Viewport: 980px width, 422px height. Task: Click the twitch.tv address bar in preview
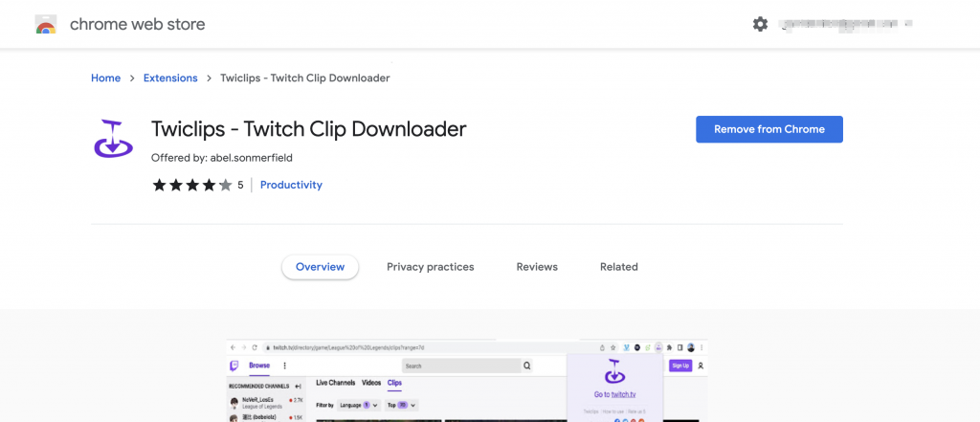[430, 347]
